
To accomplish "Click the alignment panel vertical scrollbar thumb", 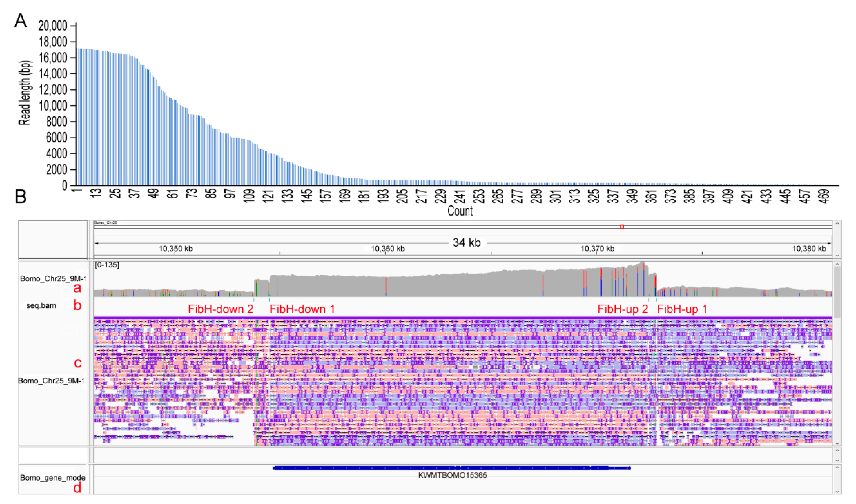I will (837, 292).
